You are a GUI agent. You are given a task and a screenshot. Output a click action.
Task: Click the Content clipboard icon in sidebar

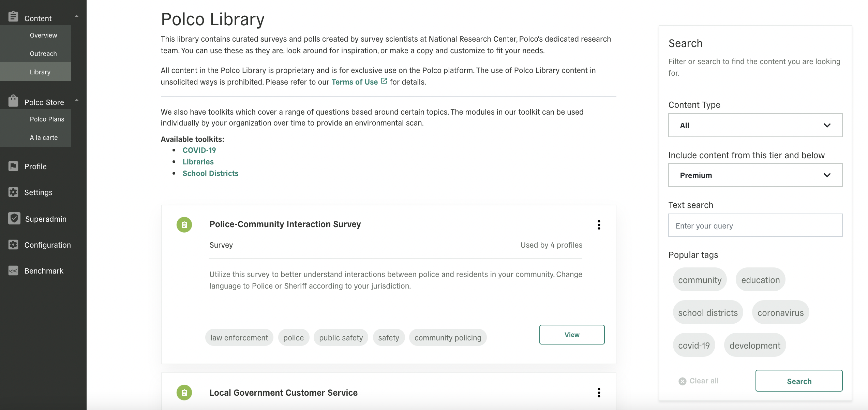13,16
